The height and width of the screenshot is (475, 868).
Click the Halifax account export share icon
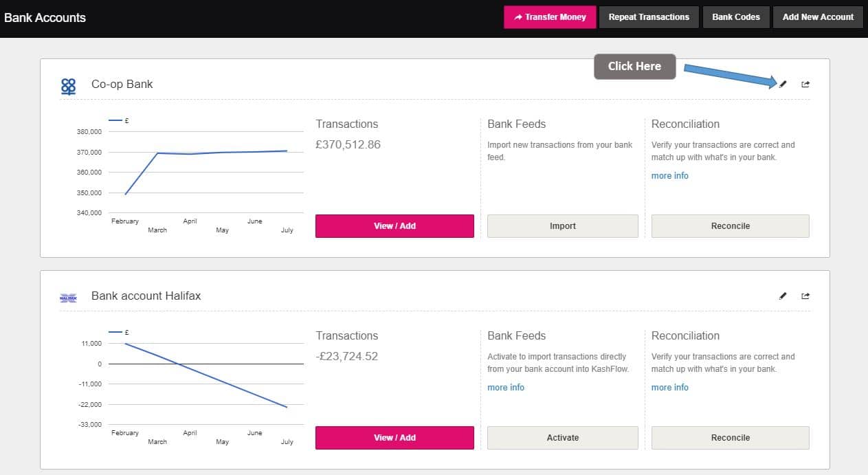[805, 296]
